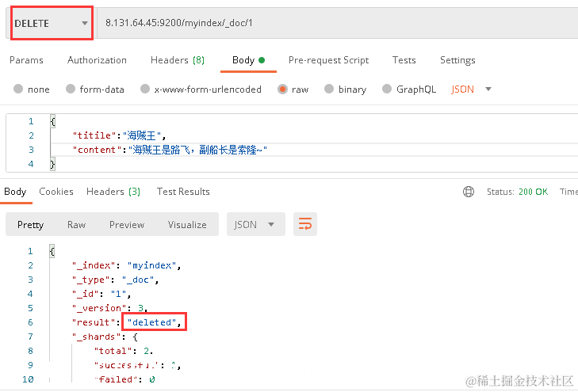Switch to Raw response view
The image size is (578, 392).
76,225
